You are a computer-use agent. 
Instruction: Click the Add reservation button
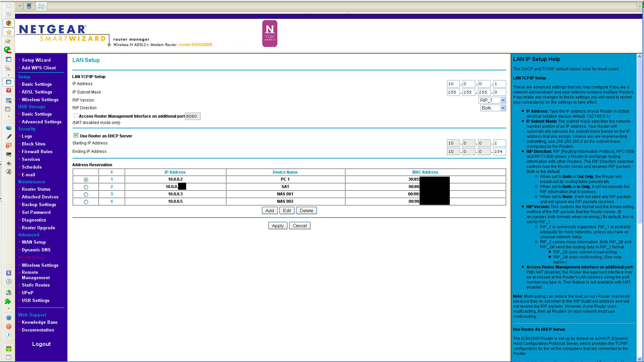(270, 210)
